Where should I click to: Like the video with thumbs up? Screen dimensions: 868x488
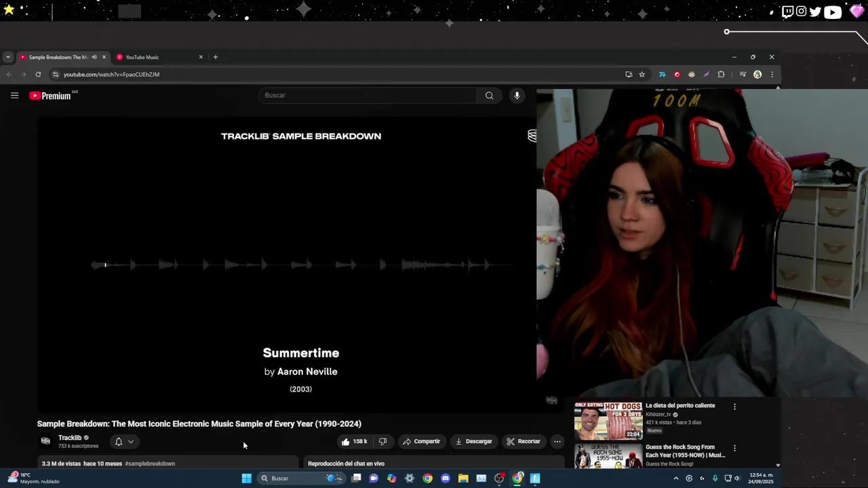(354, 441)
